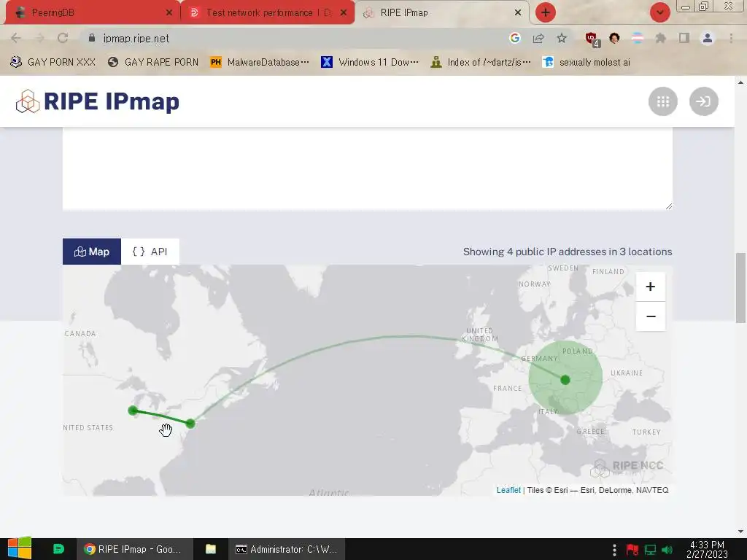Open File Explorer from the taskbar
The image size is (747, 560).
(x=211, y=549)
